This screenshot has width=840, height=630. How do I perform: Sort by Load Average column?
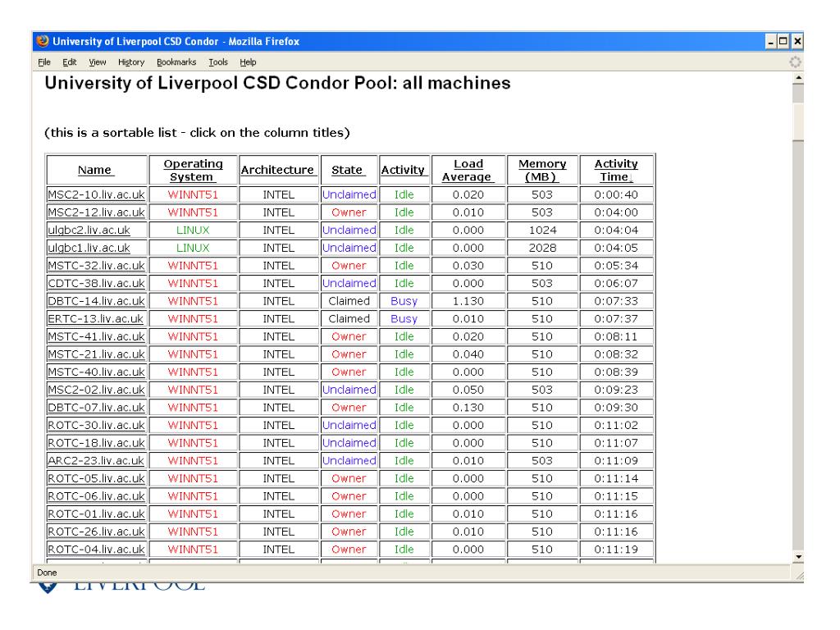click(x=468, y=171)
